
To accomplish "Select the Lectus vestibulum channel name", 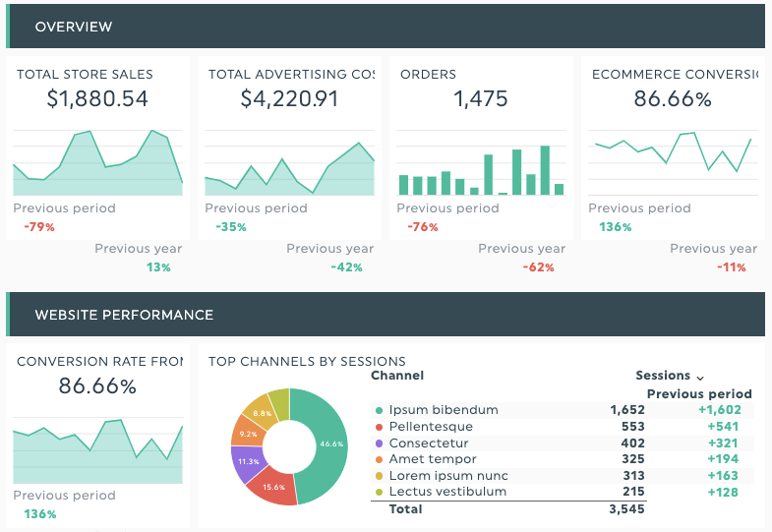I will pyautogui.click(x=447, y=492).
